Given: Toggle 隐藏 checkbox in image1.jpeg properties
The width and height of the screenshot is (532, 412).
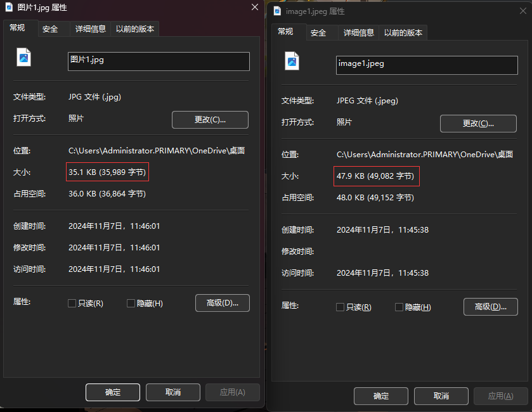Looking at the screenshot, I should tap(399, 307).
